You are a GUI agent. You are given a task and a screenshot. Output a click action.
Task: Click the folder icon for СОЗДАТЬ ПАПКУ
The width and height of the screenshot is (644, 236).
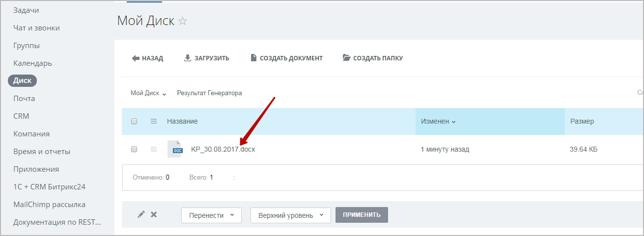pyautogui.click(x=347, y=58)
